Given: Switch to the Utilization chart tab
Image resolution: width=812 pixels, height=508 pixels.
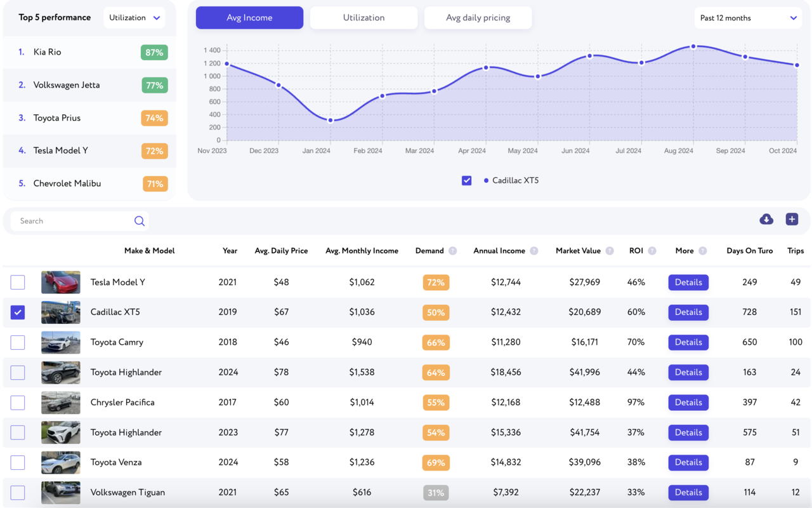Looking at the screenshot, I should [363, 18].
